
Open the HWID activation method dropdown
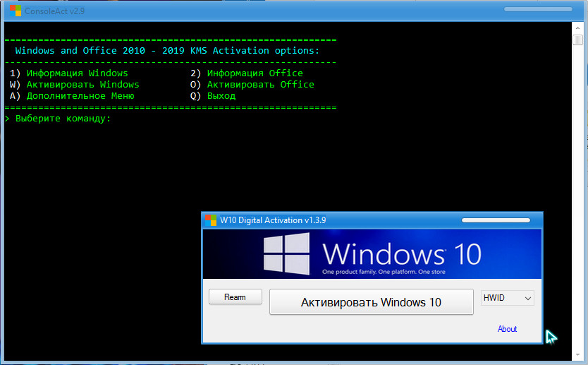tap(507, 299)
